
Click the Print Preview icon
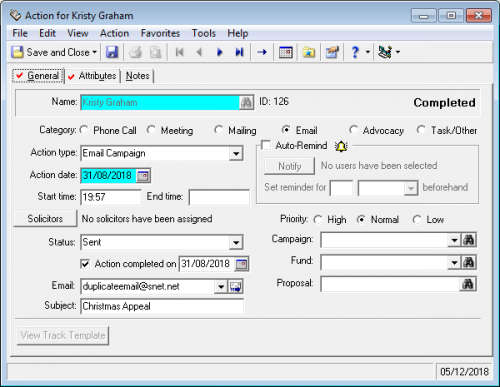coord(155,52)
